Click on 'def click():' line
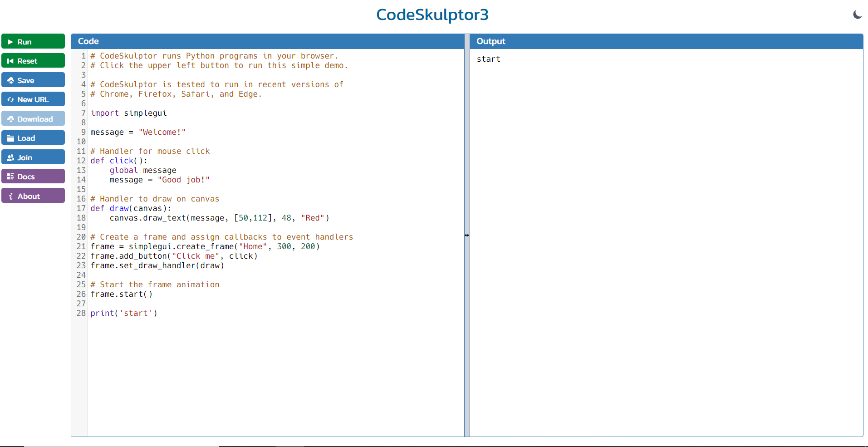The height and width of the screenshot is (447, 868). point(119,161)
